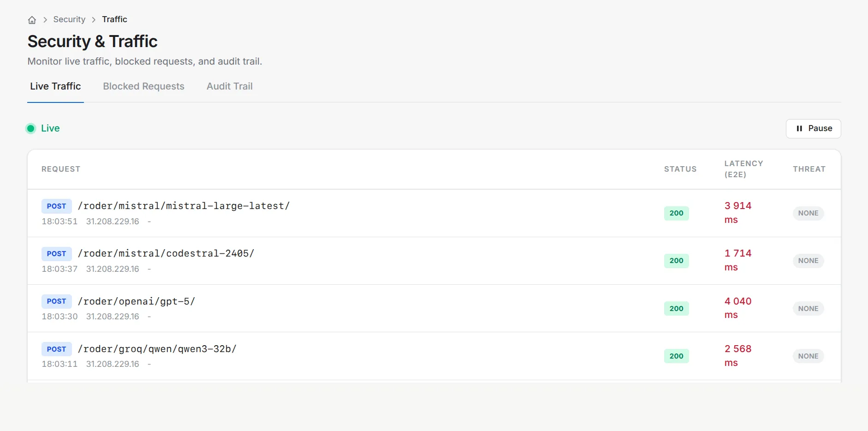Click the 200 status badge for mistral-large-latest
This screenshot has height=431, width=868.
tap(676, 213)
